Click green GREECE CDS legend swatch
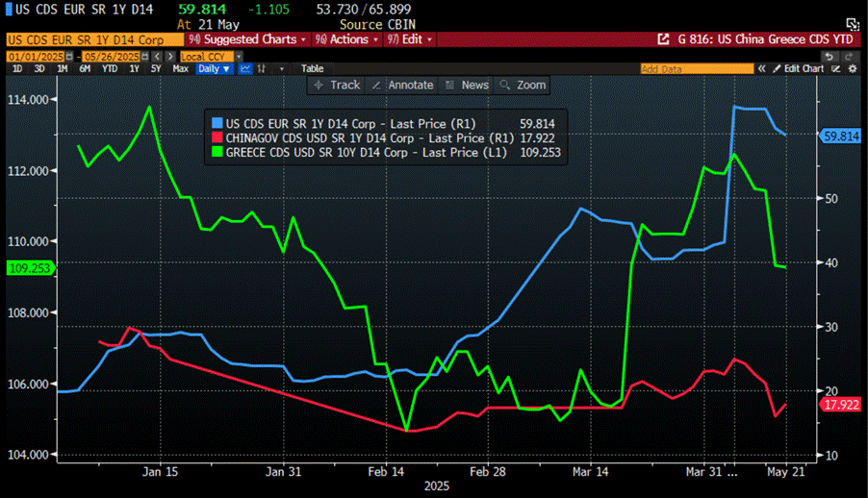This screenshot has width=868, height=498. [x=217, y=152]
